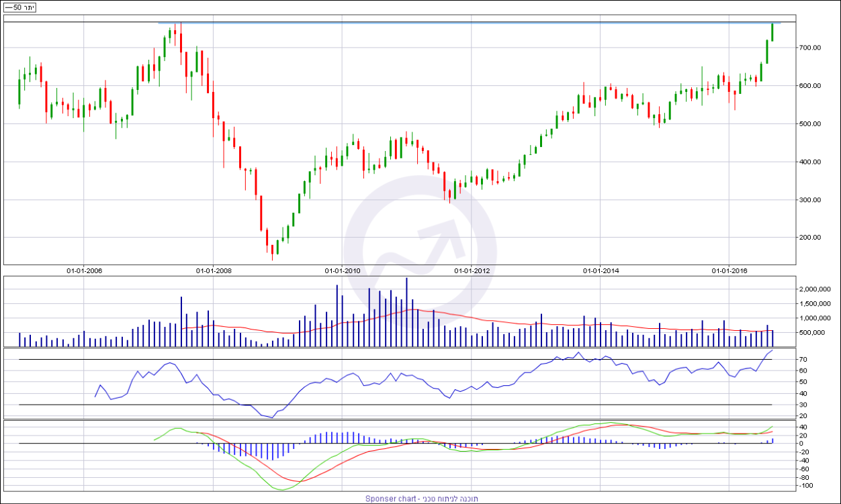Select the 01-01-2008 date label
The width and height of the screenshot is (841, 504).
coord(214,271)
